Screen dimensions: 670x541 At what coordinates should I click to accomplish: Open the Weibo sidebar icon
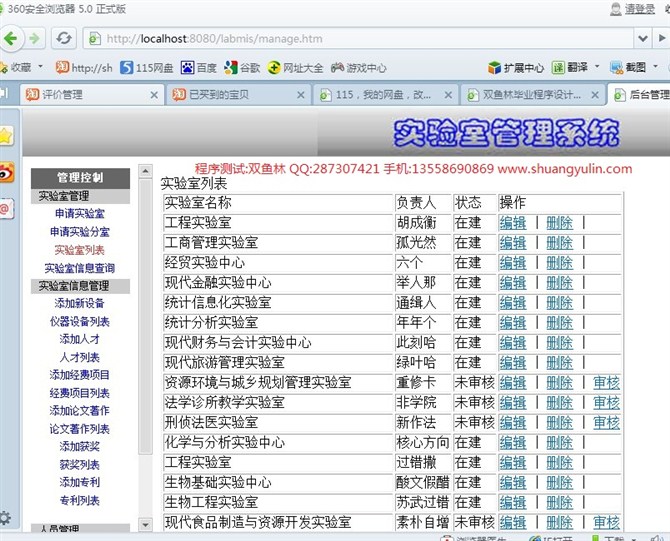pyautogui.click(x=6, y=173)
